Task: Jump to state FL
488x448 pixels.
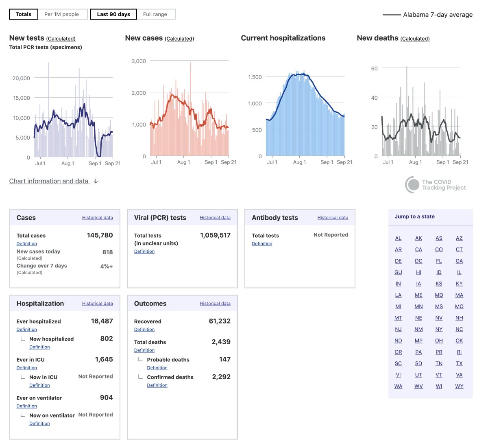Action: [x=439, y=261]
